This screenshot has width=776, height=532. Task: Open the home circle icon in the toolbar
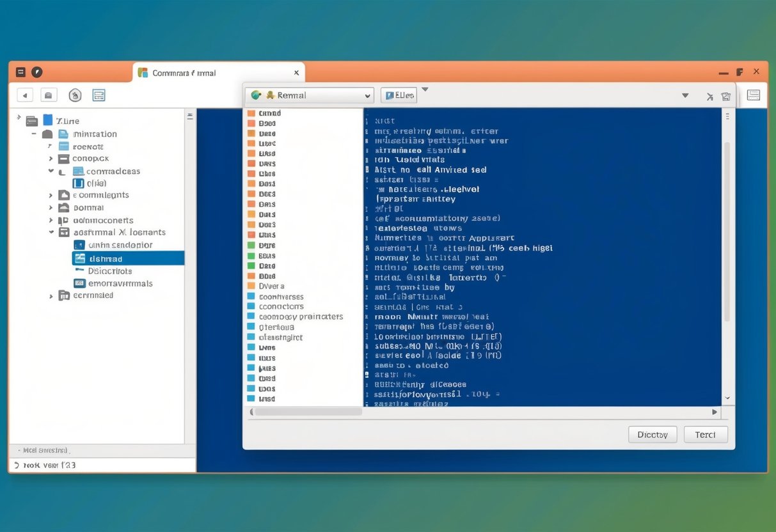(x=75, y=95)
